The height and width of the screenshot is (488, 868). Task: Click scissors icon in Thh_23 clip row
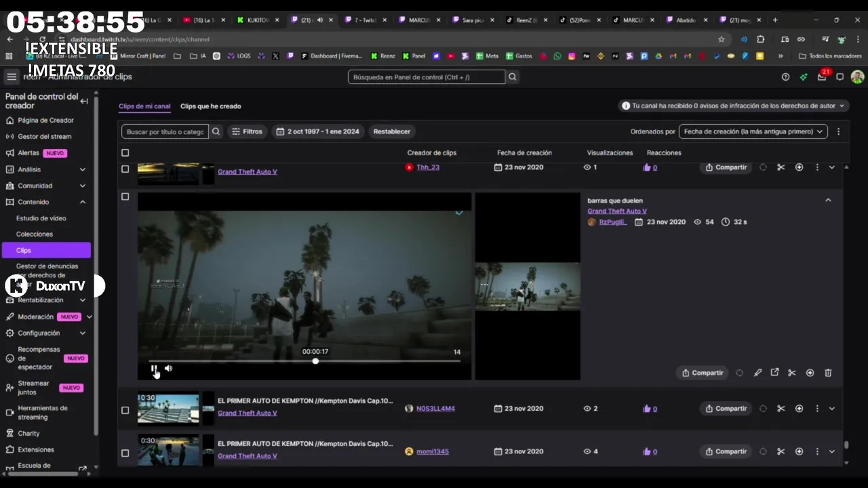[x=781, y=167]
